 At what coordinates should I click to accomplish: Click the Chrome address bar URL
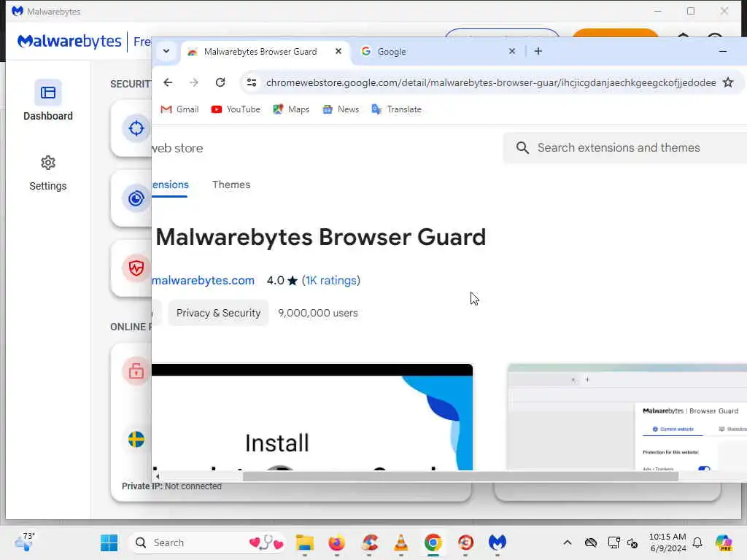tap(491, 83)
